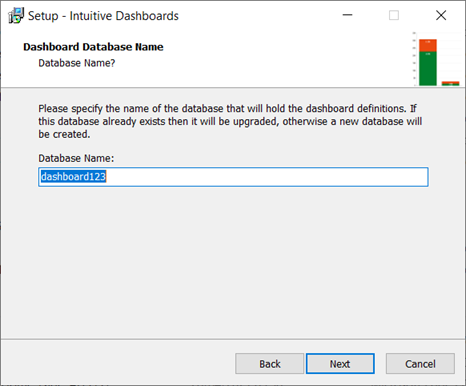Image resolution: width=466 pixels, height=386 pixels.
Task: Click the 'Dashboard Database Name' heading
Action: [x=93, y=47]
